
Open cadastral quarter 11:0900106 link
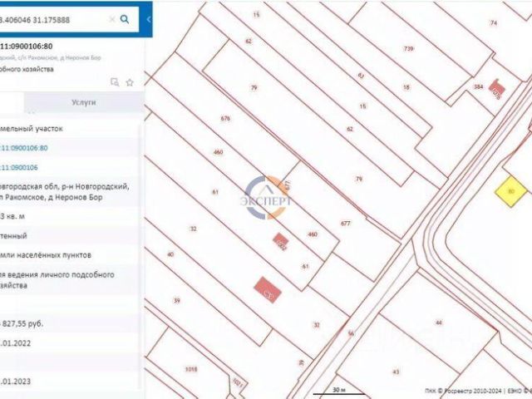(19, 167)
